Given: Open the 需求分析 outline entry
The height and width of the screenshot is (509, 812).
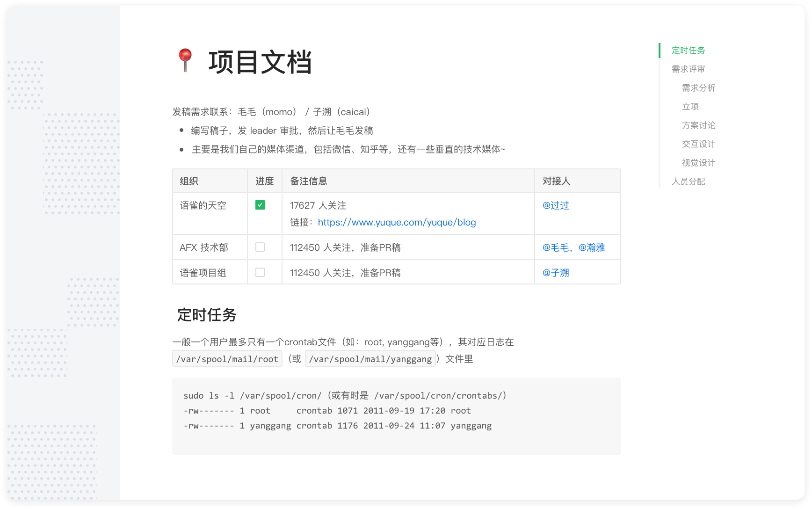Looking at the screenshot, I should [x=698, y=87].
